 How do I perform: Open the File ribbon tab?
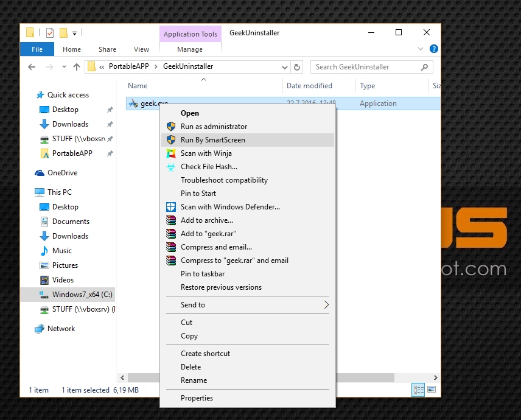(x=37, y=49)
